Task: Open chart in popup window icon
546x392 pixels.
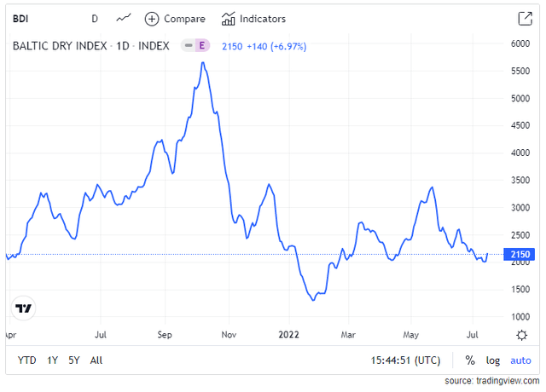Action: [525, 19]
